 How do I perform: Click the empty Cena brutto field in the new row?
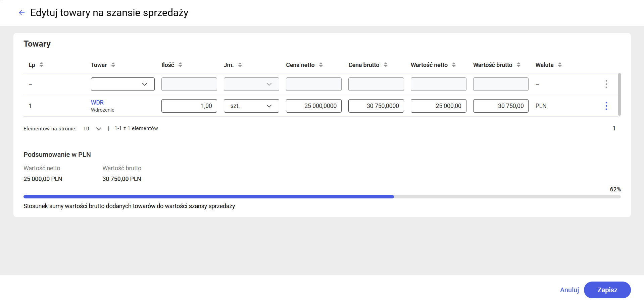[x=376, y=84]
